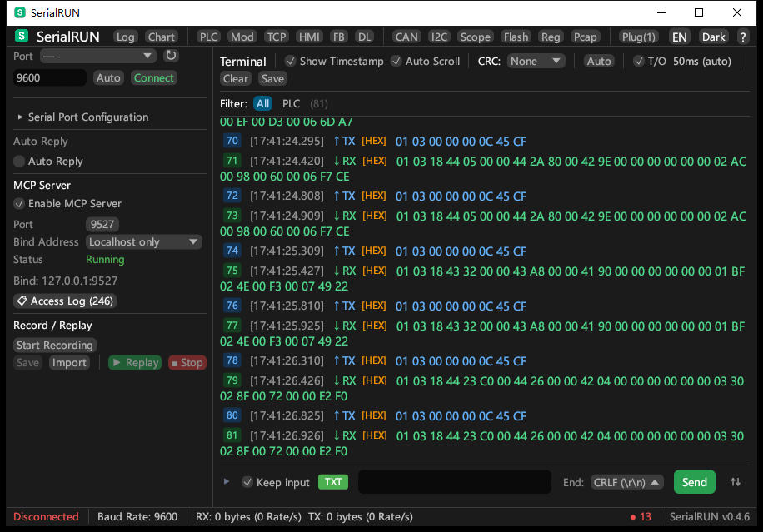Uncheck Enable MCP Server
Viewport: 763px width, 532px height.
(x=19, y=204)
